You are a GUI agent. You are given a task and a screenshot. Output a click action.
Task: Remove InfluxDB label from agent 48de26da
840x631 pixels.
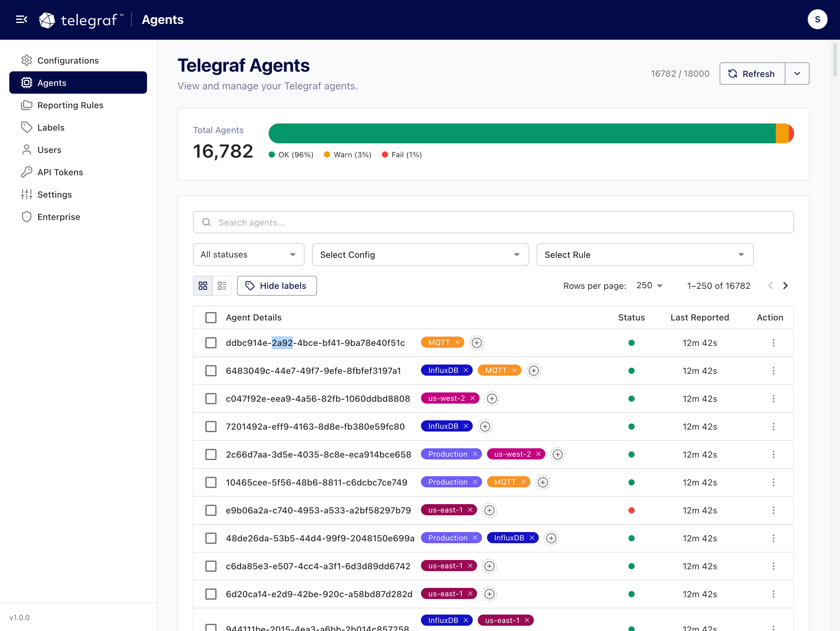(x=532, y=538)
